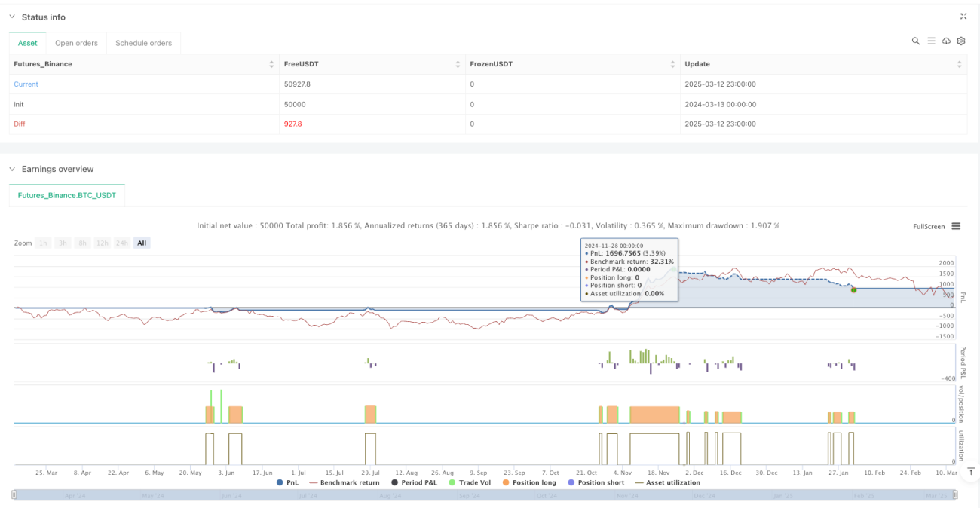Switch to the Open orders tab

point(76,43)
